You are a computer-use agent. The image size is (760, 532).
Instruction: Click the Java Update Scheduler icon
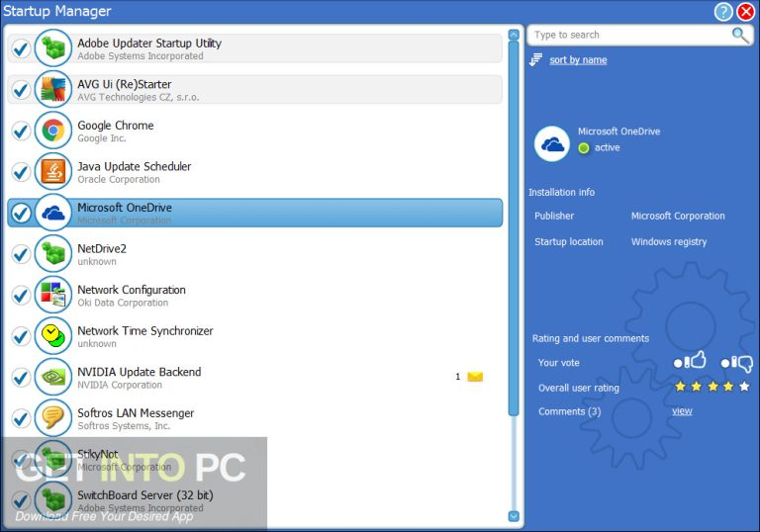[x=53, y=172]
